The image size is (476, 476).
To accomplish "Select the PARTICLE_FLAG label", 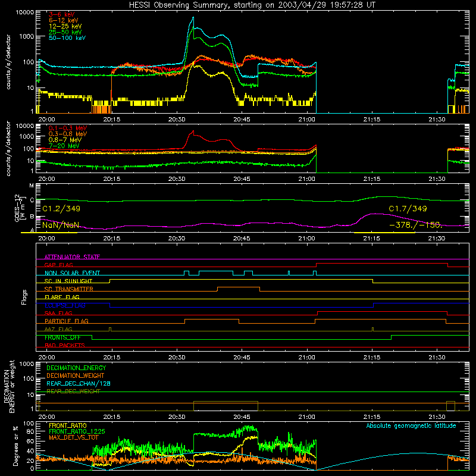I will 67,321.
